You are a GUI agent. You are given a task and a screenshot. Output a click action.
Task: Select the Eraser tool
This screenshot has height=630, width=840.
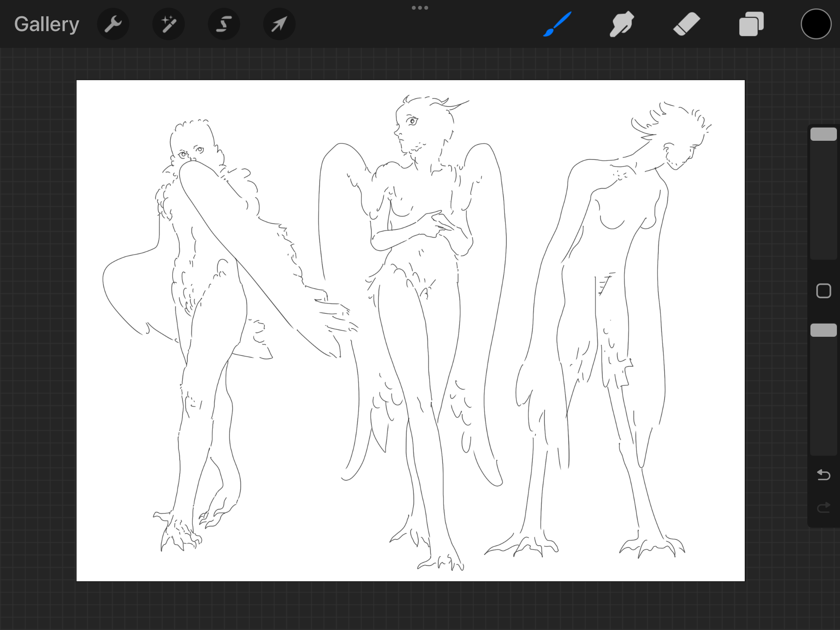click(686, 24)
